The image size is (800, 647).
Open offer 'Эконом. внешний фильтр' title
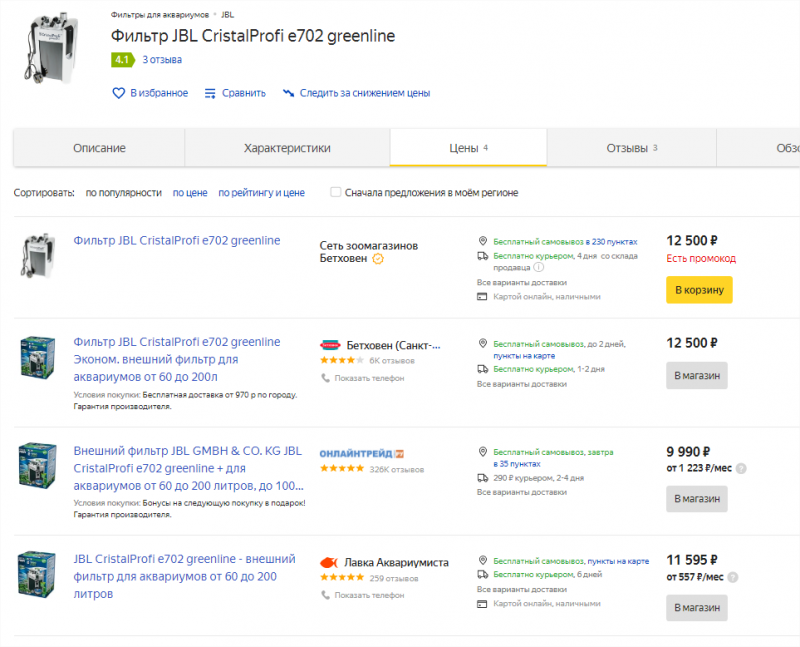point(177,359)
